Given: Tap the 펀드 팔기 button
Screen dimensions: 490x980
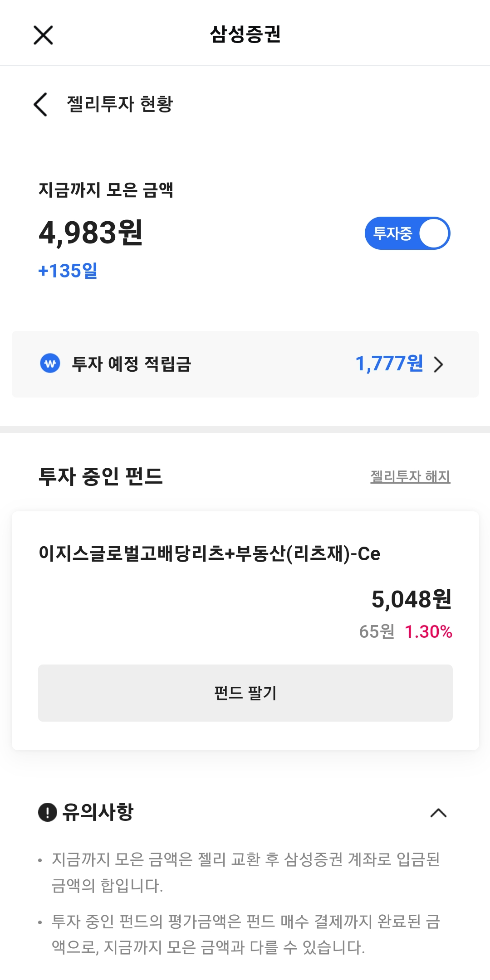Looking at the screenshot, I should pyautogui.click(x=245, y=693).
